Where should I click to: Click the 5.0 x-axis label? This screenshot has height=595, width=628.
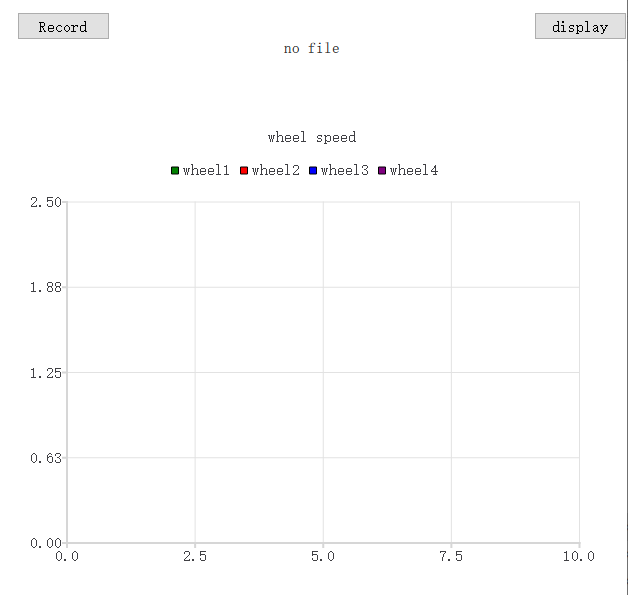tap(323, 556)
